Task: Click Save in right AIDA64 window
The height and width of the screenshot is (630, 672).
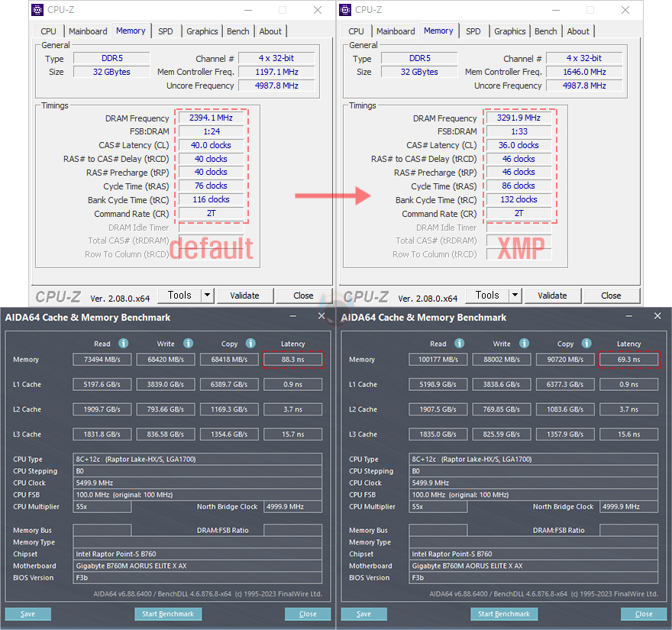Action: pyautogui.click(x=363, y=614)
